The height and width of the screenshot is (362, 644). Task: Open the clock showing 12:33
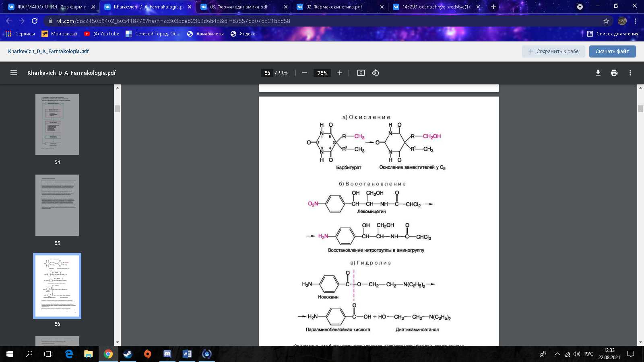609,354
